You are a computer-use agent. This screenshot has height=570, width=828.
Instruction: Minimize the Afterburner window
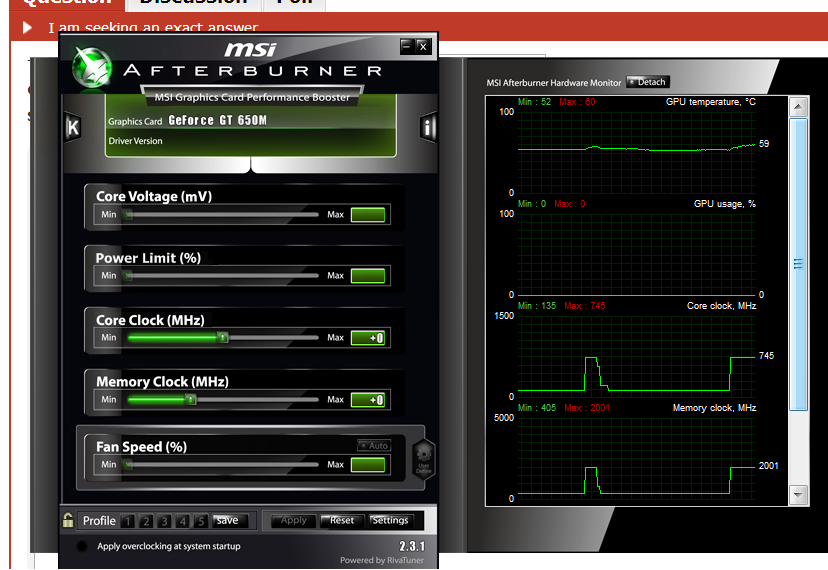point(406,46)
